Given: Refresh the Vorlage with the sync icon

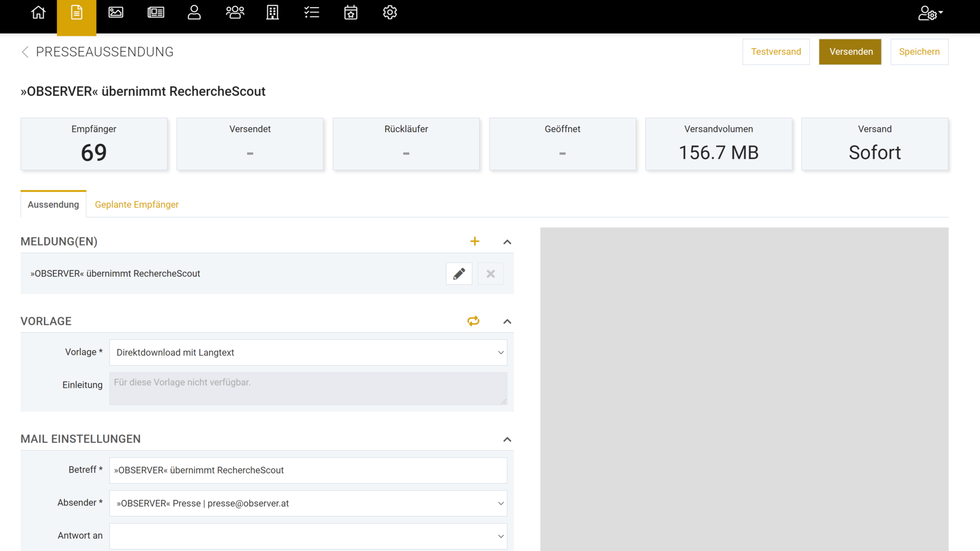Looking at the screenshot, I should tap(473, 321).
